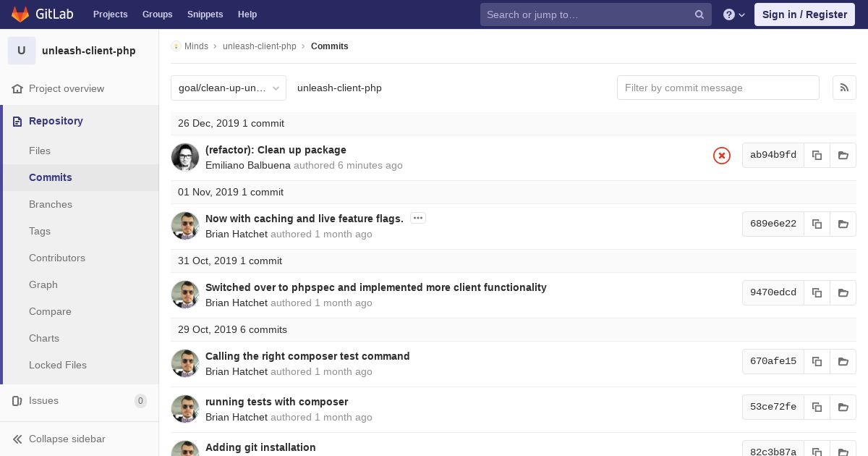868x456 pixels.
Task: Copy commit SHA 670afe15
Action: [x=817, y=361]
